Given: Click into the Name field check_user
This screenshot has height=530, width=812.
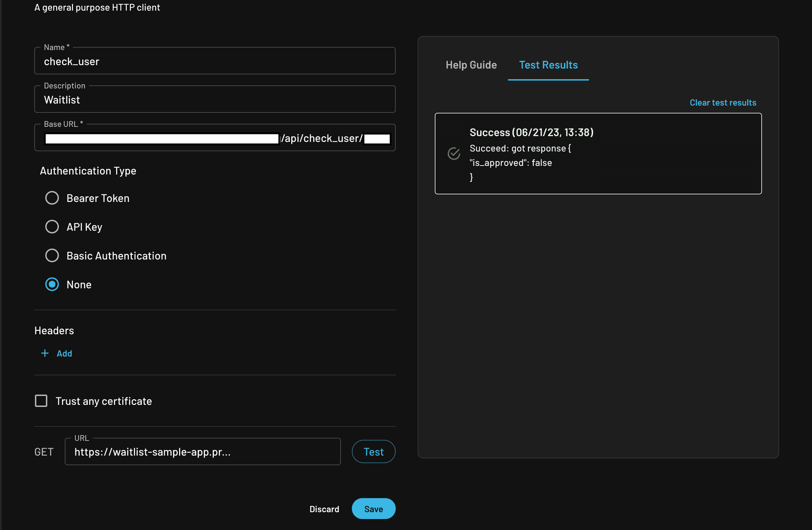Looking at the screenshot, I should point(214,62).
